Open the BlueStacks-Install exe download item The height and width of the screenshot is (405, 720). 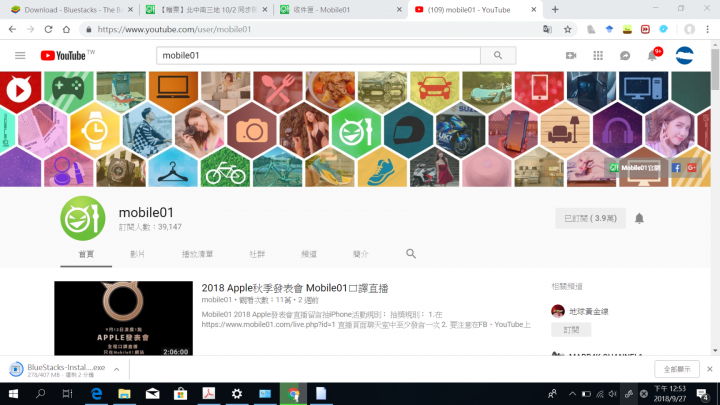coord(58,370)
